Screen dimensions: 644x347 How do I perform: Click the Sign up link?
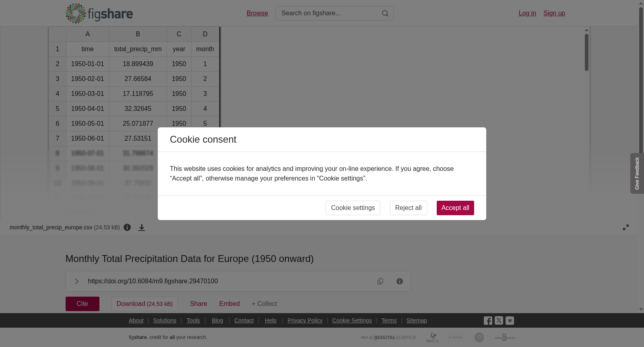click(554, 13)
